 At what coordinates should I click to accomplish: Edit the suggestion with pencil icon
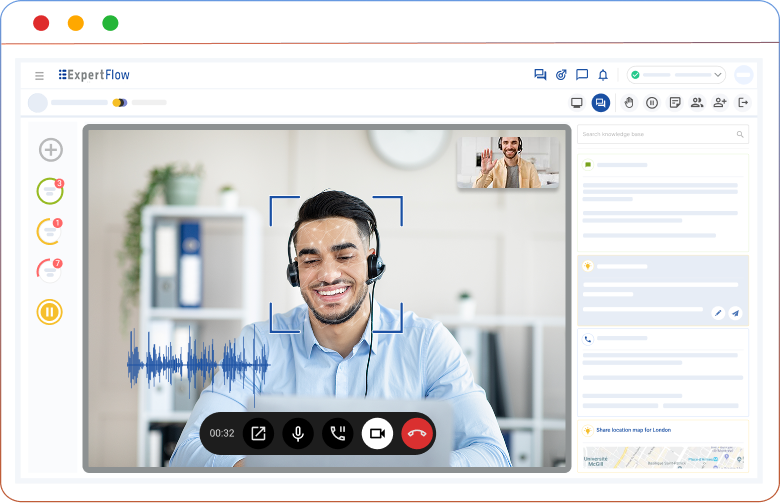(718, 313)
